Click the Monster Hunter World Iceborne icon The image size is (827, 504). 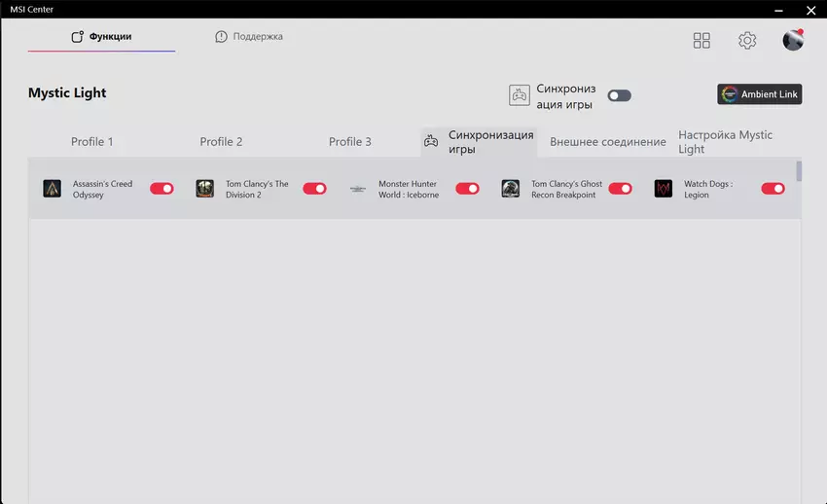pos(358,189)
